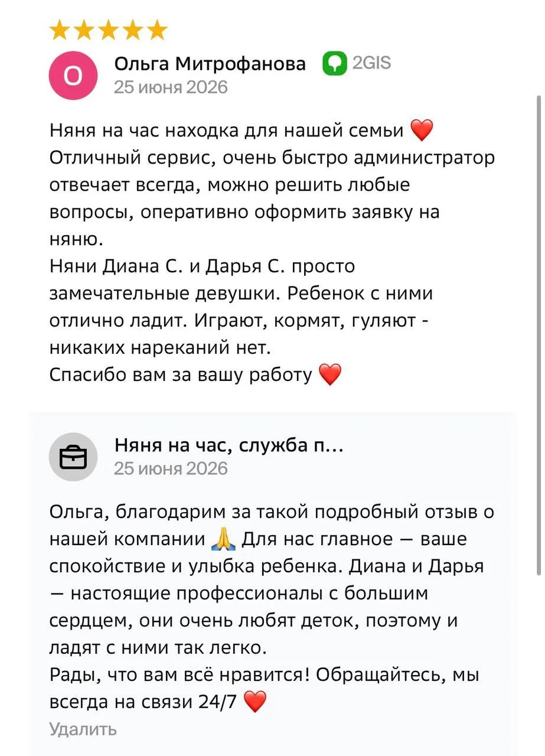Click the heart emoji after '24/7'
545x756 pixels.
(255, 702)
